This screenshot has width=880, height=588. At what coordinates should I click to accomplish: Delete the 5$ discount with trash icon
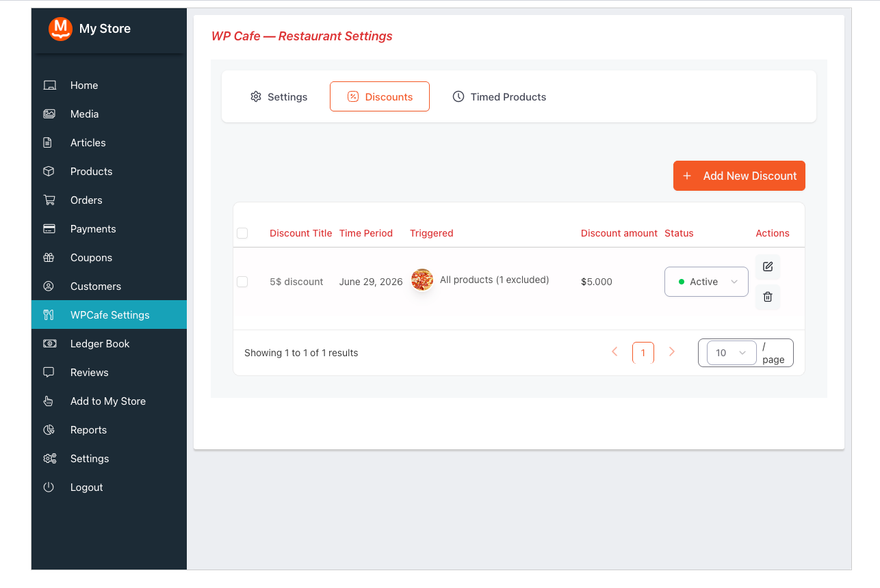(768, 297)
